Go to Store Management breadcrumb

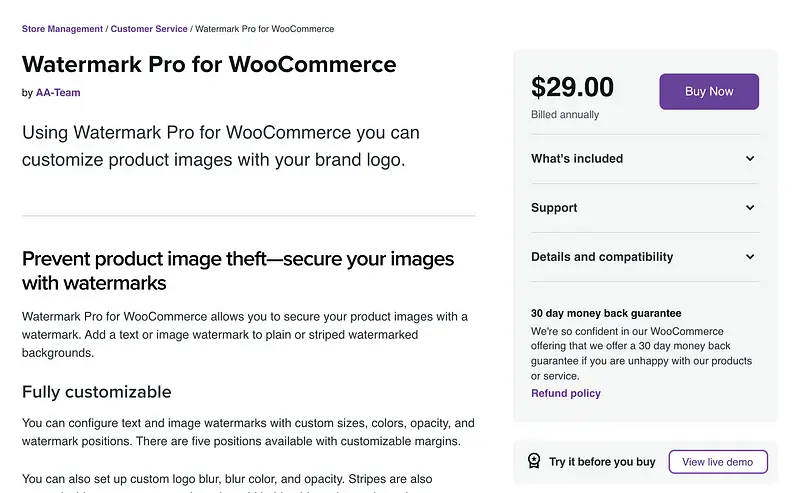[x=62, y=29]
